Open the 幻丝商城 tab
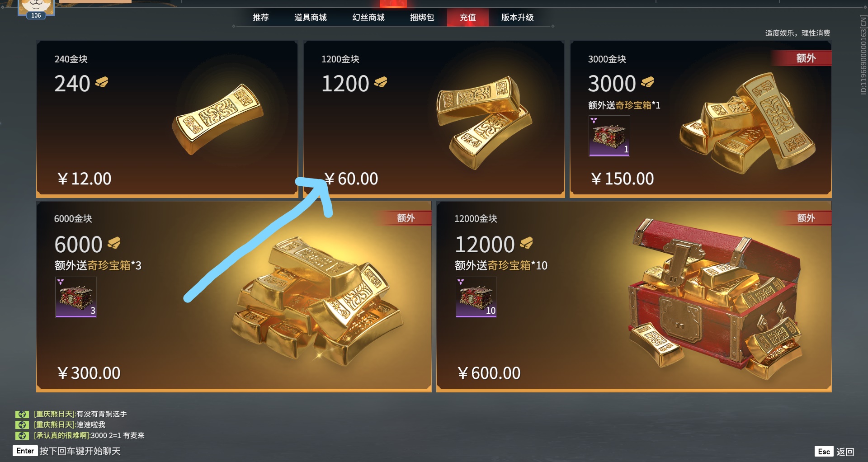This screenshot has width=868, height=462. (368, 17)
